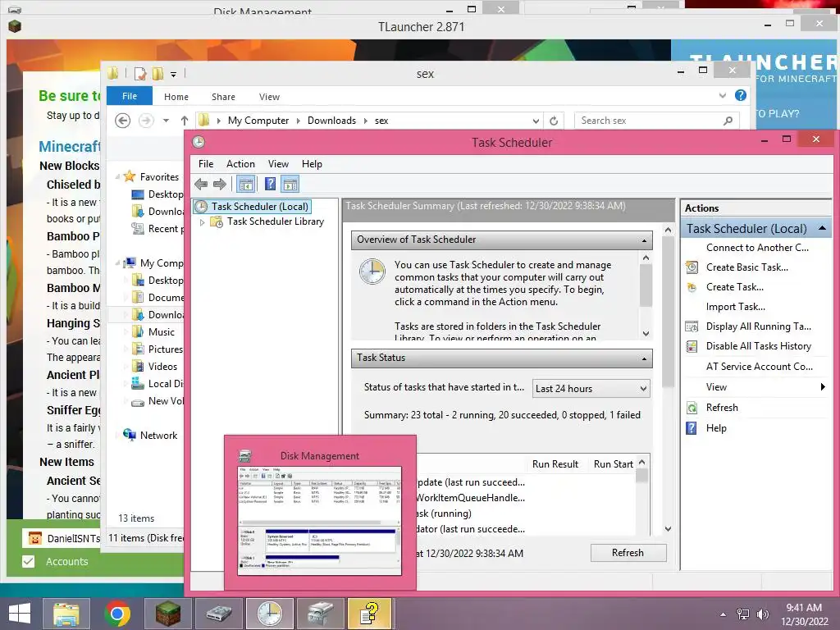The image size is (840, 630).
Task: Click the network tray icon
Action: click(x=743, y=614)
